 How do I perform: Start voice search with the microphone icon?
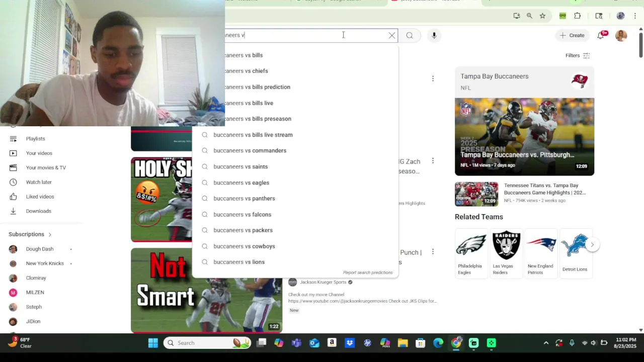(x=434, y=35)
